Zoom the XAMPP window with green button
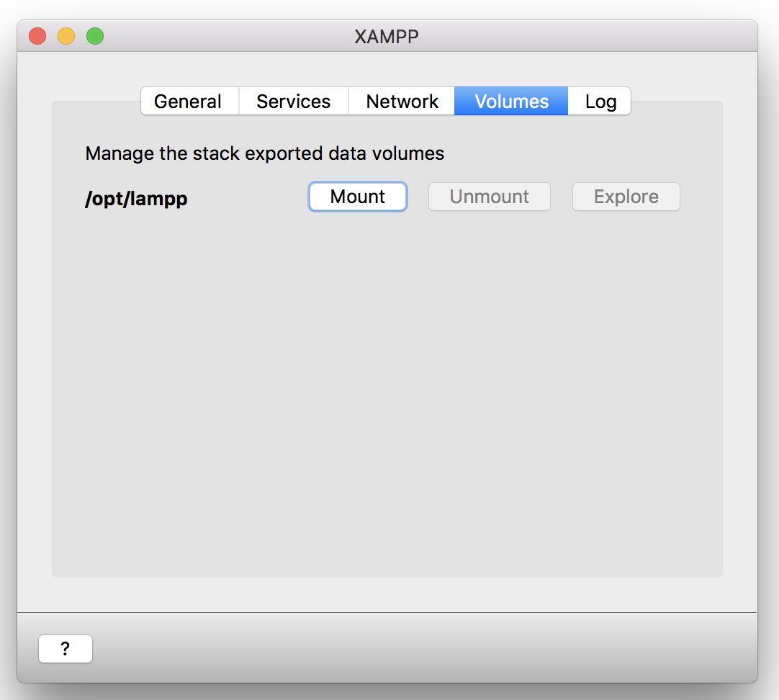 pyautogui.click(x=95, y=36)
